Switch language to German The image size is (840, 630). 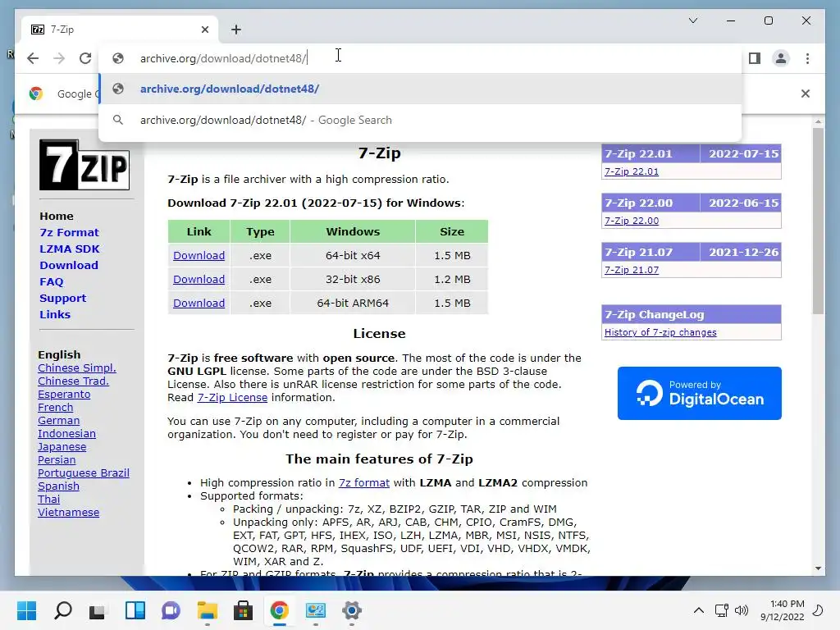[x=58, y=421]
